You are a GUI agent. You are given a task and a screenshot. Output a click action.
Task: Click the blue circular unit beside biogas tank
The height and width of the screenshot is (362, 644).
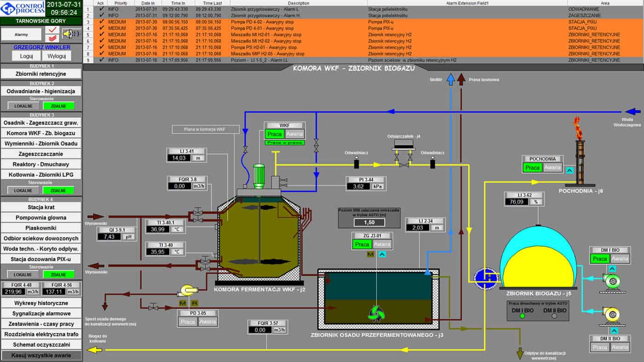[x=486, y=277]
